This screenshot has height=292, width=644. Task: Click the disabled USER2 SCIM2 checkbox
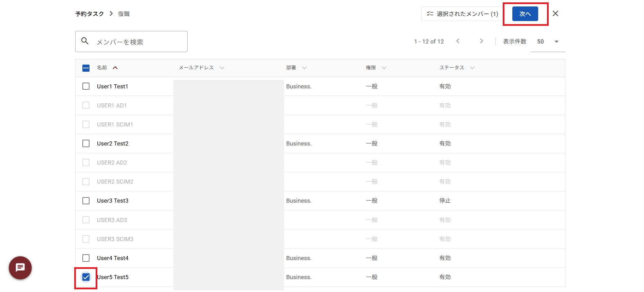(x=86, y=182)
